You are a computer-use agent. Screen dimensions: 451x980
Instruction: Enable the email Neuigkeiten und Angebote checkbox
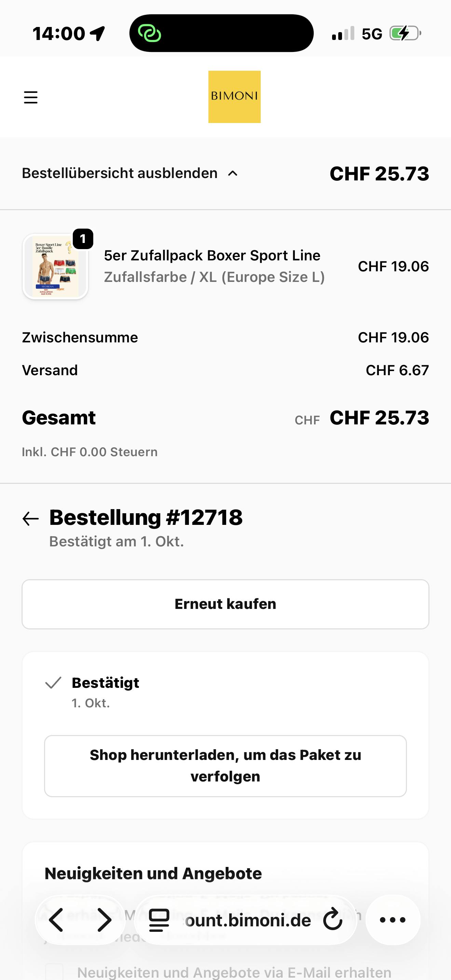click(x=54, y=972)
